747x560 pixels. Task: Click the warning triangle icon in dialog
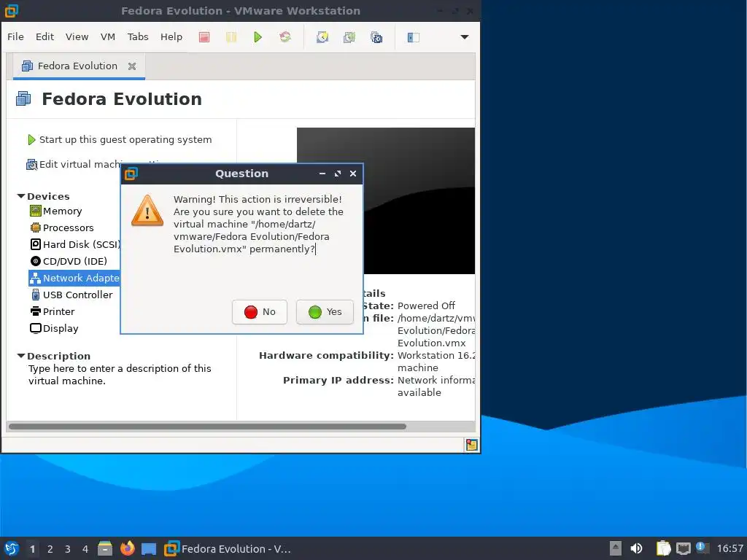point(147,211)
